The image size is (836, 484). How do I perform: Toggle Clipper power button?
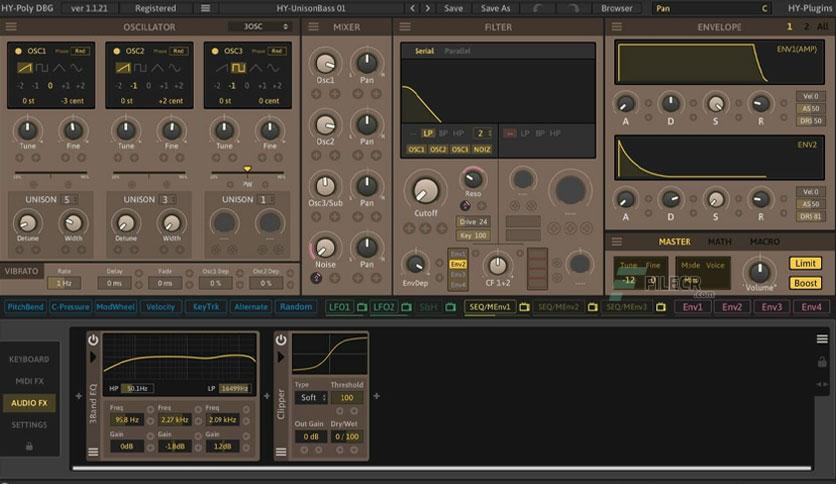281,340
